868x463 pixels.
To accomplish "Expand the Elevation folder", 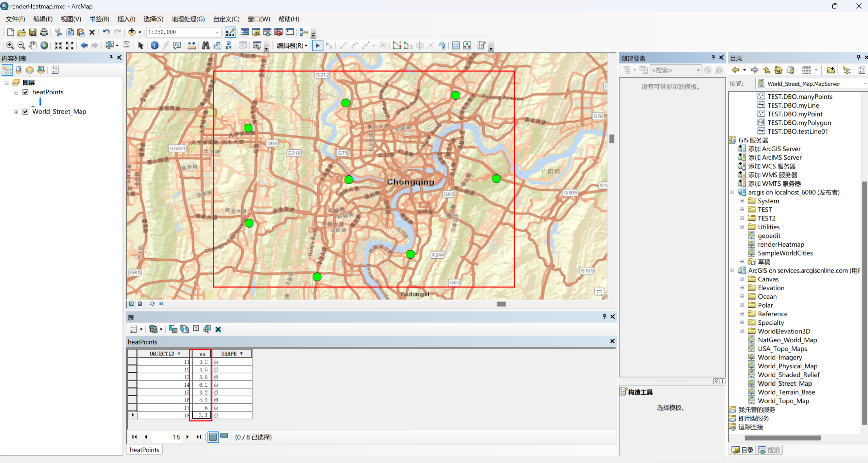I will point(742,288).
